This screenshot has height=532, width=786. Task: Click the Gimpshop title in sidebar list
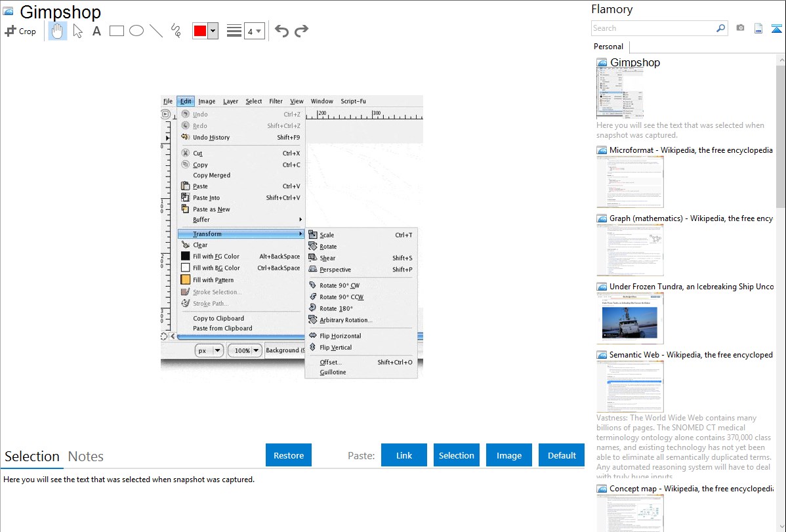point(635,63)
